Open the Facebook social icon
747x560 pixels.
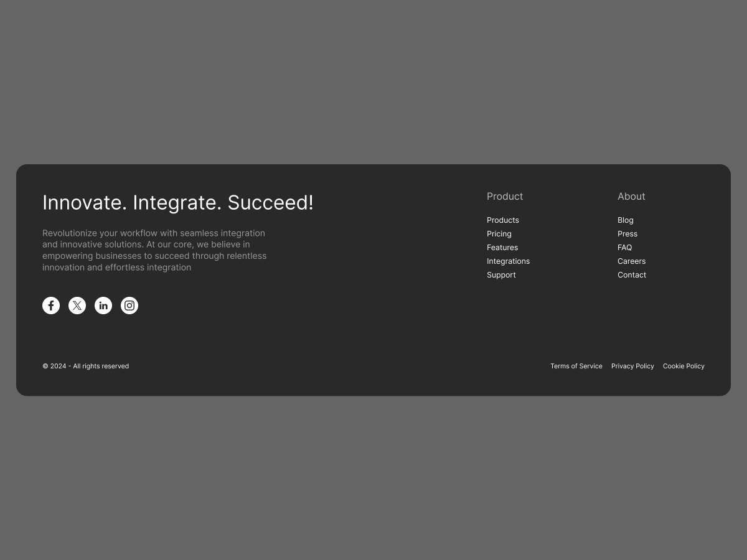click(51, 306)
